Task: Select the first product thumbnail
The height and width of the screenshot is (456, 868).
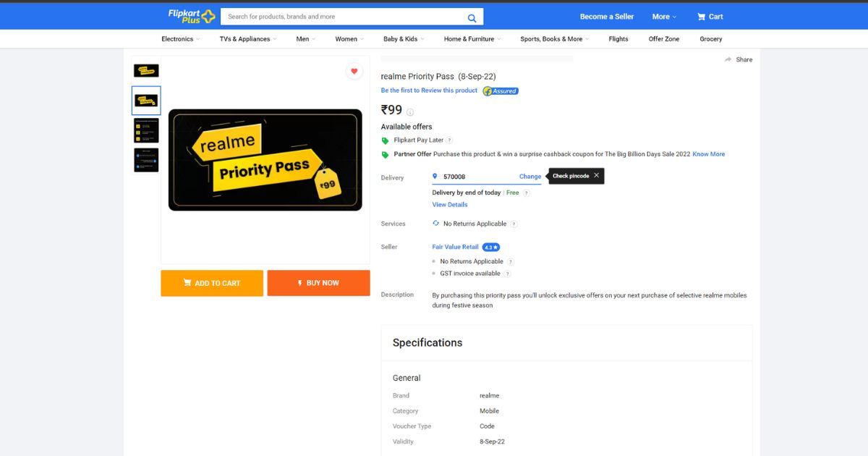Action: pyautogui.click(x=146, y=71)
